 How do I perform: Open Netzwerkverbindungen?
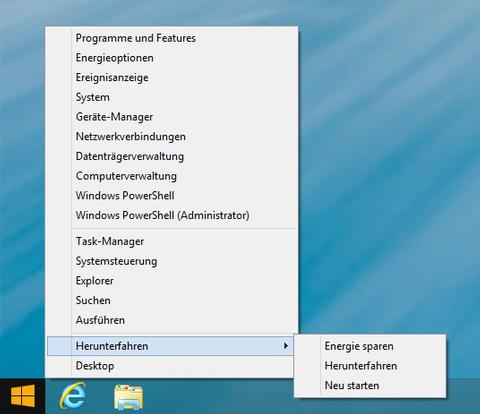click(171, 136)
